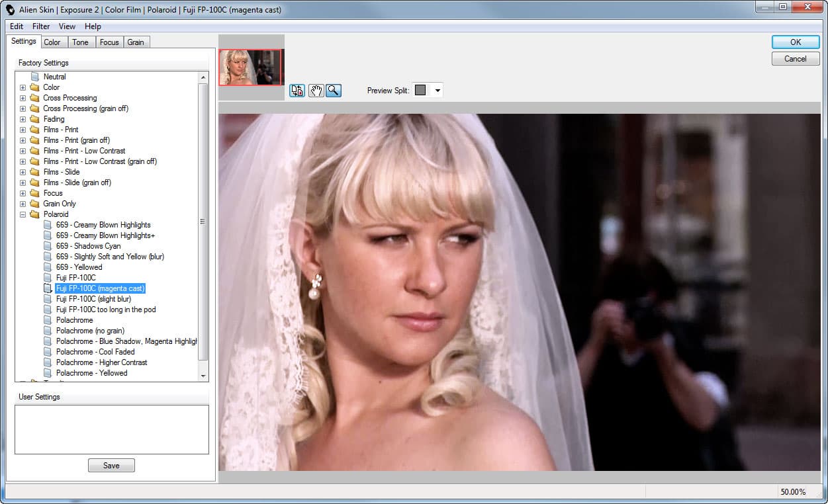828x504 pixels.
Task: Collapse the Polaroid folder
Action: tap(23, 214)
